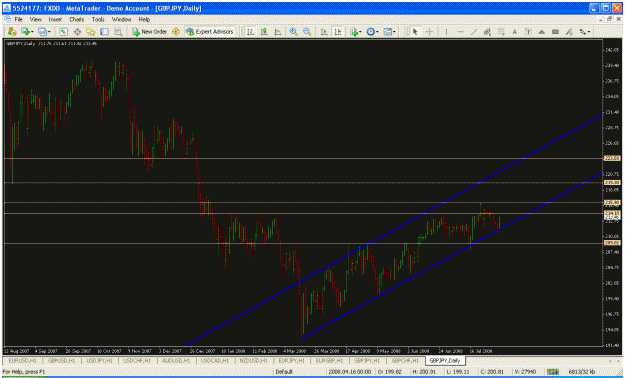Toggle Auto Scroll chart icon
The width and height of the screenshot is (625, 378).
tap(324, 32)
